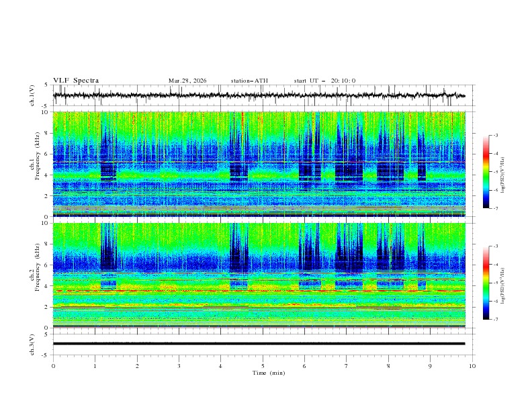Viewport: 532px width, 411px height.
Task: Click the "6" kHz tick of ch.2 spectrogram
Action: tap(46, 265)
